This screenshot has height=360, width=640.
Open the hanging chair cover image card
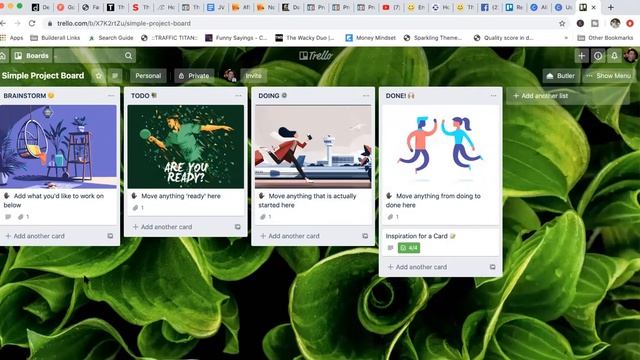[x=58, y=147]
